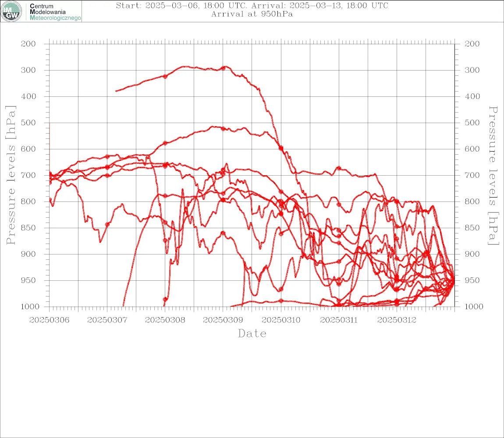Click the right axis 200 label
Viewport: 504px width, 438px height.
coord(472,44)
